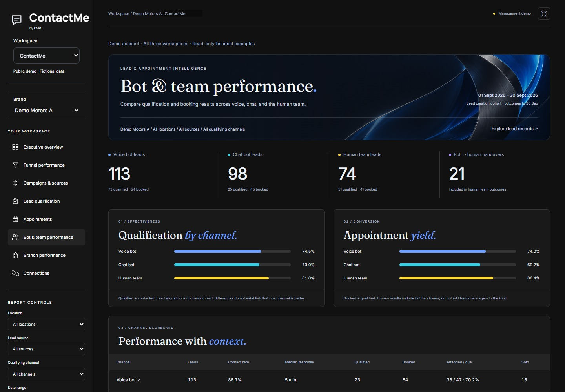The width and height of the screenshot is (565, 392).
Task: Click the Bot & team performance people icon
Action: pos(15,237)
